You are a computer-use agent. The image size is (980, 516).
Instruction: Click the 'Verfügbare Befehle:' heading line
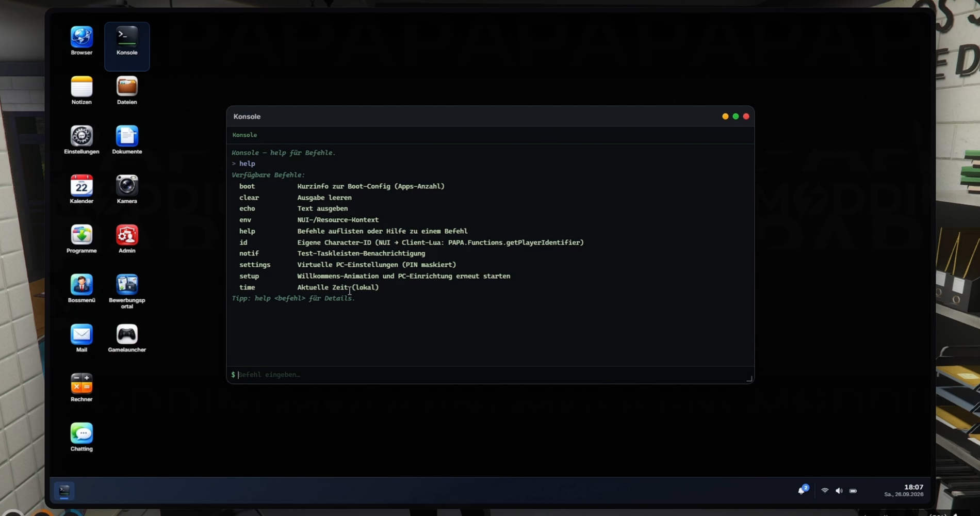268,175
